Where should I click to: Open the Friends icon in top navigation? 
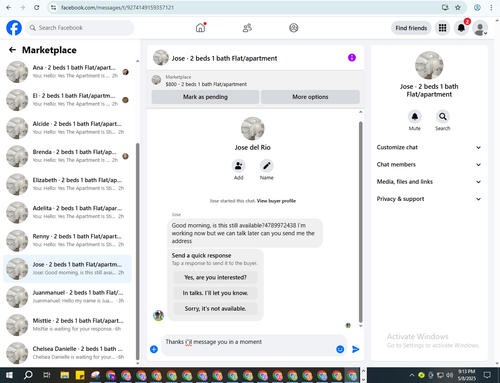247,28
